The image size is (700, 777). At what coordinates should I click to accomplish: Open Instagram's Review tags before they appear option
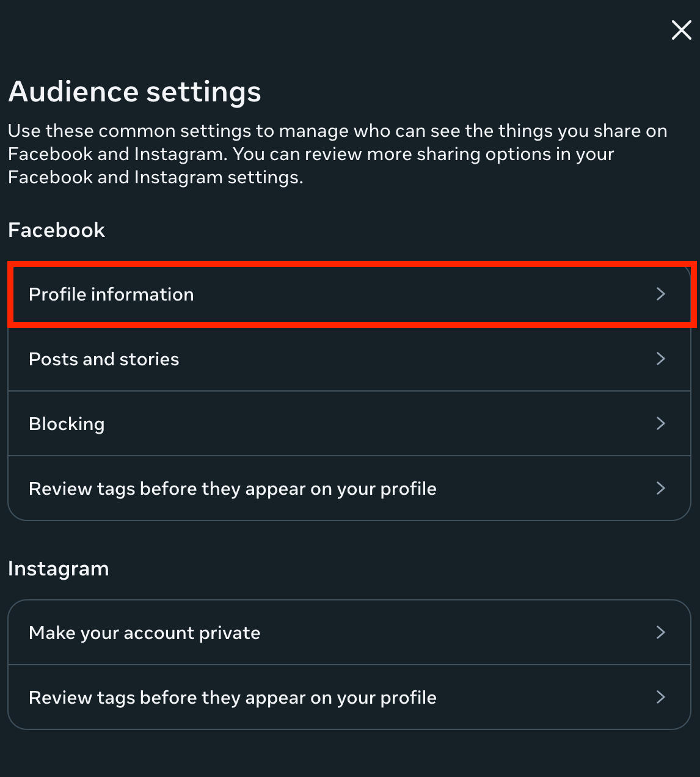[x=349, y=698]
